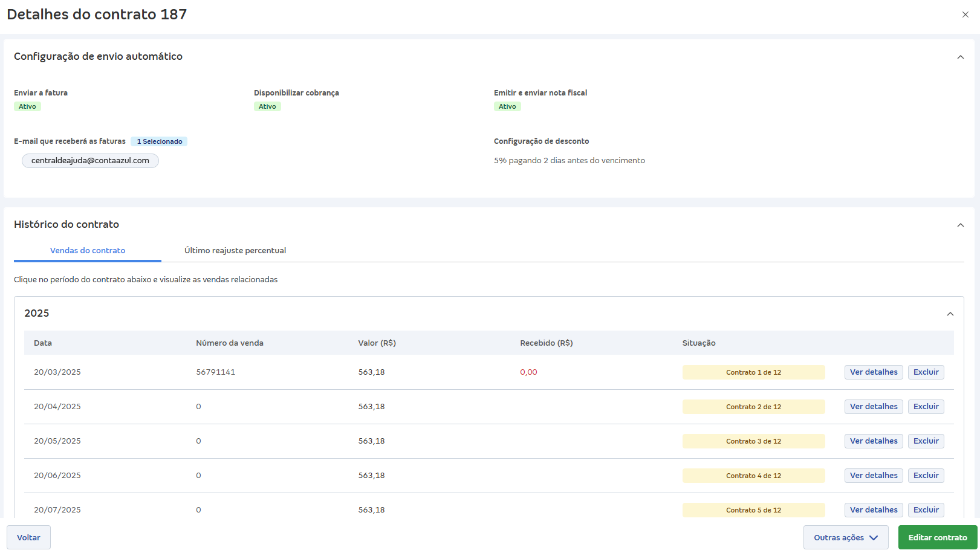Viewport: 980px width, 553px height.
Task: Delete the 20/06/2025 sale with Excluir
Action: coord(926,476)
